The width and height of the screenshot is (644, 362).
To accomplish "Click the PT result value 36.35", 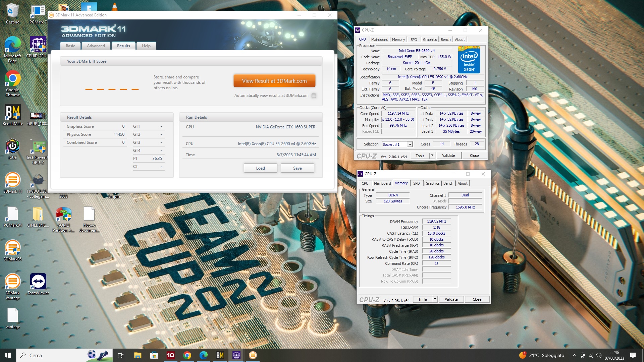I will pyautogui.click(x=157, y=159).
